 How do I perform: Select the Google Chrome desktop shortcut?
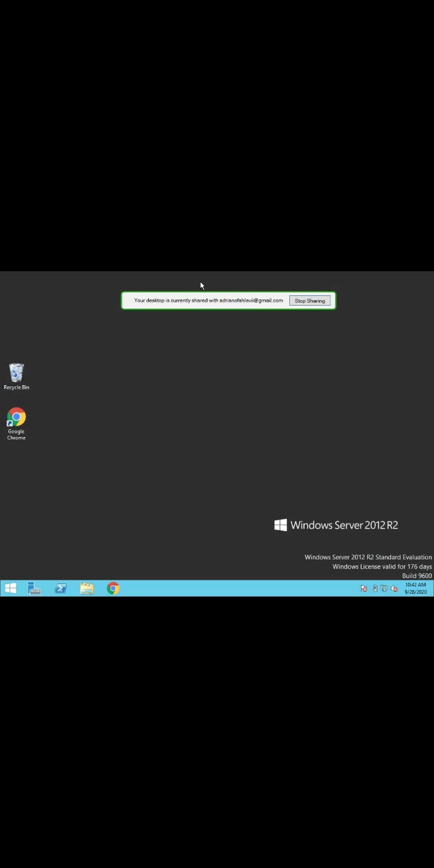(x=16, y=424)
